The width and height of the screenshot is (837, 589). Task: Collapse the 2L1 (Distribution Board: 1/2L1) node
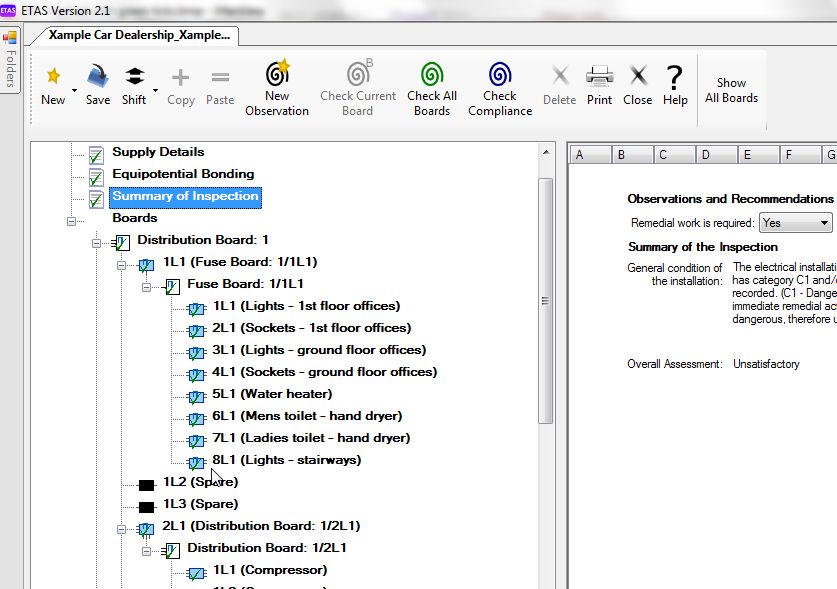pyautogui.click(x=121, y=529)
